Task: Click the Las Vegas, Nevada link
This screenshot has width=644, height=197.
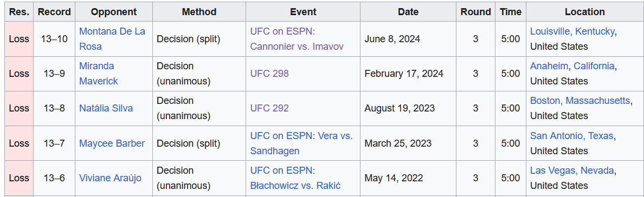Action: [x=572, y=170]
